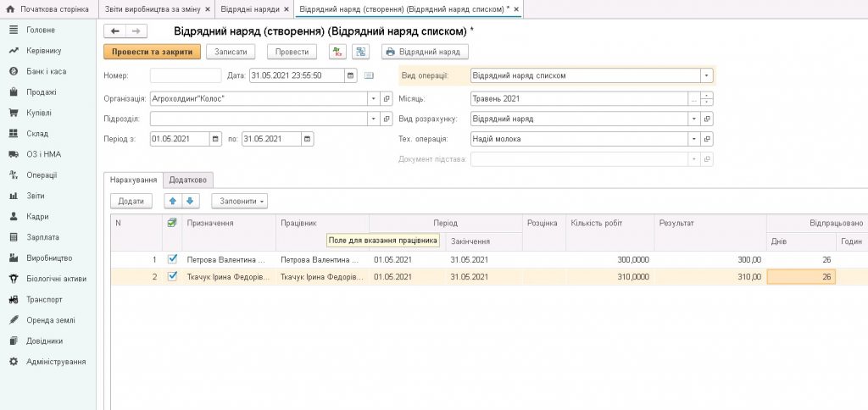868x410 pixels.
Task: Open the calendar picker for Дата field
Action: point(351,75)
